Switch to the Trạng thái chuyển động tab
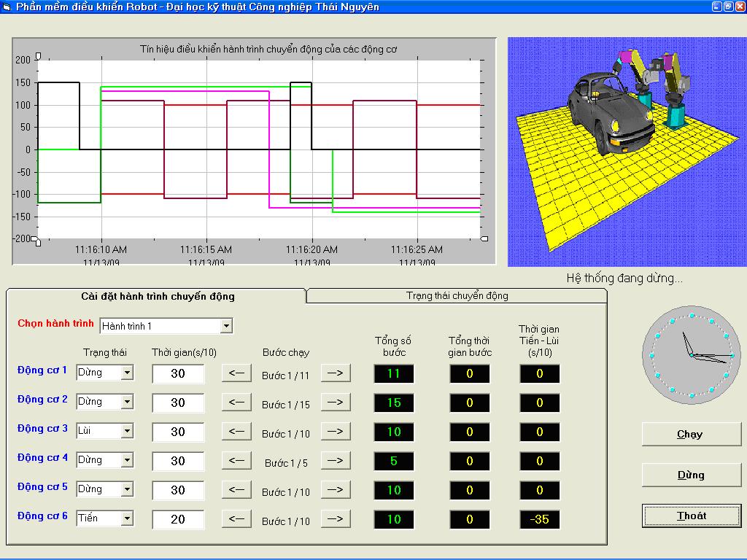This screenshot has height=560, width=747. tap(457, 296)
